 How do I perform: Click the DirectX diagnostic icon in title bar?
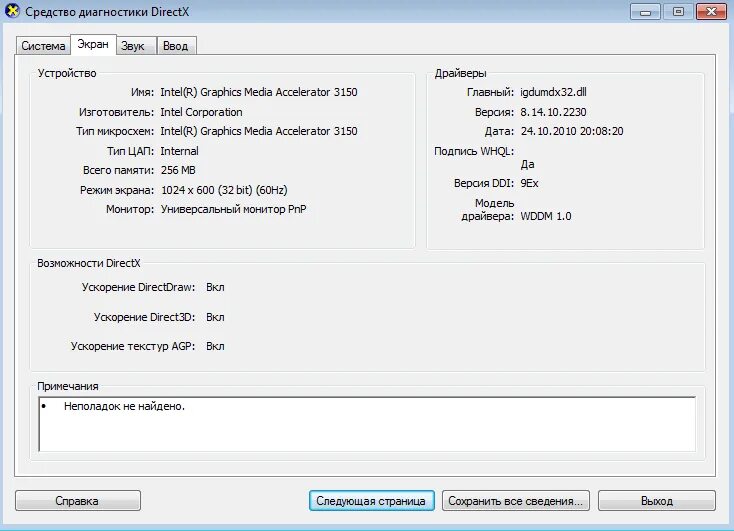[12, 11]
